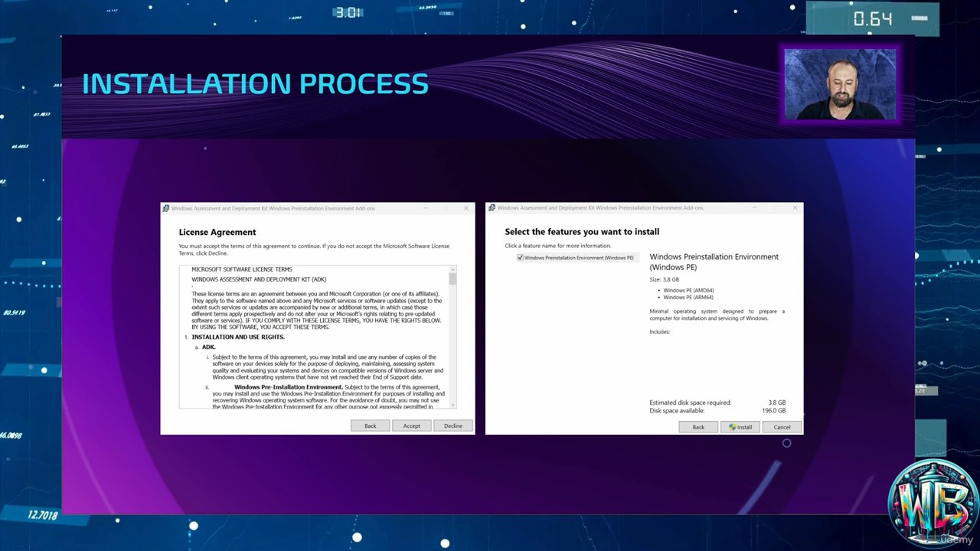Click 'Size: 3.8 GB' text
Screen dimensions: 980x551
click(664, 279)
